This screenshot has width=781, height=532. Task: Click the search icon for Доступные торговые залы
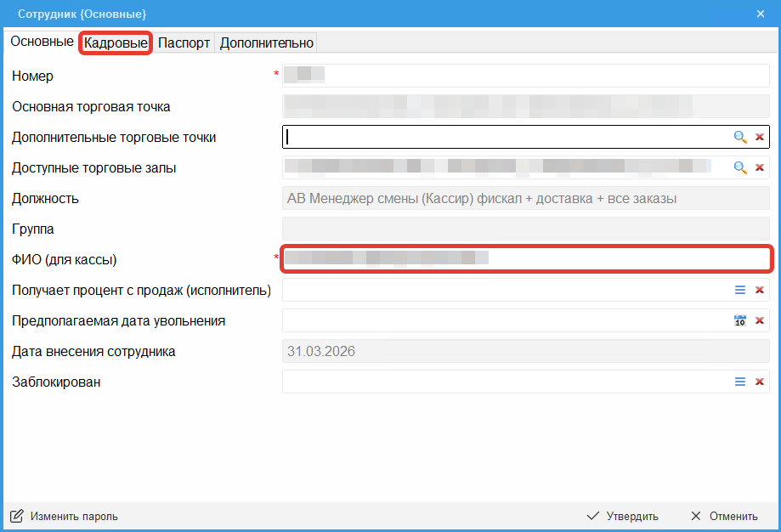coord(740,167)
